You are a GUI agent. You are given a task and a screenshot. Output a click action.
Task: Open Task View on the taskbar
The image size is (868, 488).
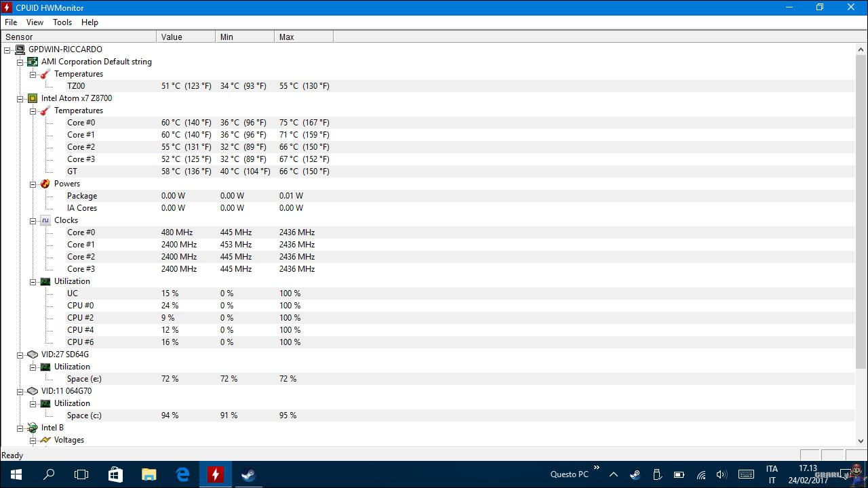click(81, 474)
